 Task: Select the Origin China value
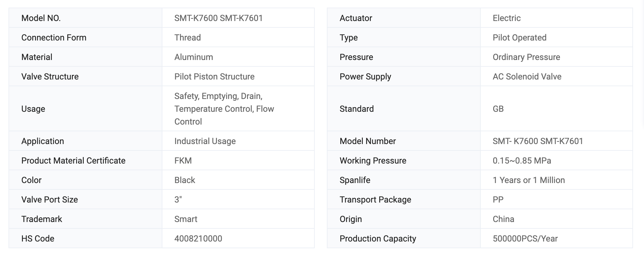503,219
